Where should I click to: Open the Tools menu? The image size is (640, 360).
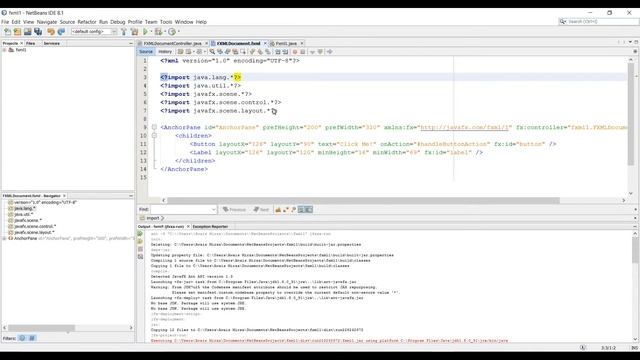click(x=166, y=22)
